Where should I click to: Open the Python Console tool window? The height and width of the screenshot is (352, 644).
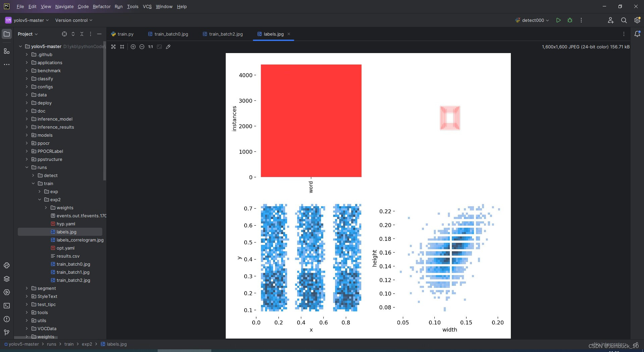(x=7, y=265)
